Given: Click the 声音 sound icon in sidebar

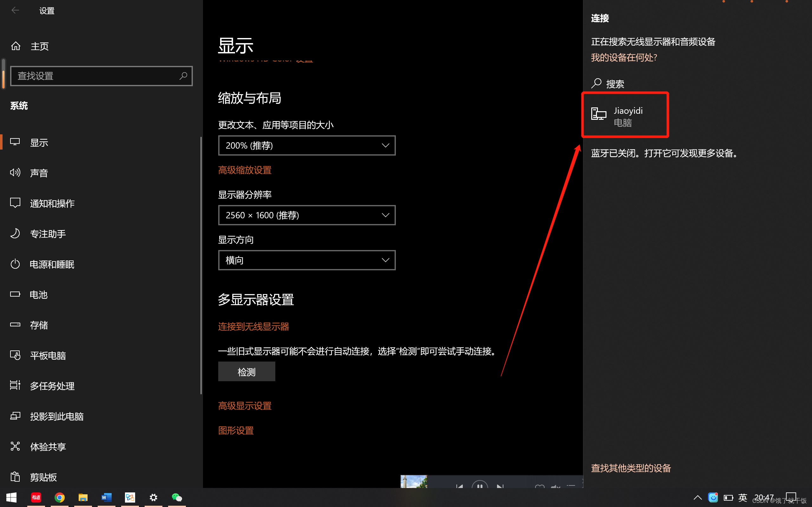Looking at the screenshot, I should [x=16, y=172].
